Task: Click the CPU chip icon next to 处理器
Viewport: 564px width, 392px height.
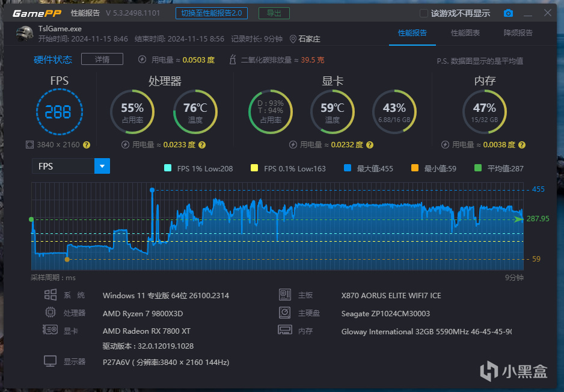Action: point(51,312)
